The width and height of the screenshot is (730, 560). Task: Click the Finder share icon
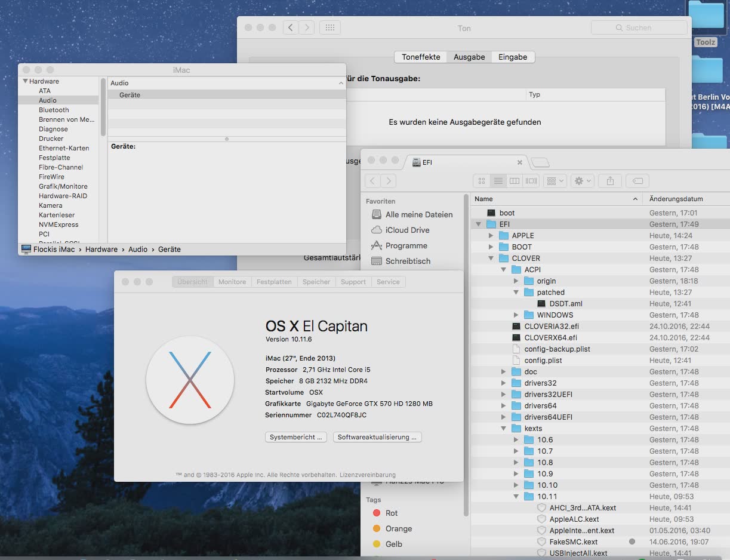coord(610,181)
